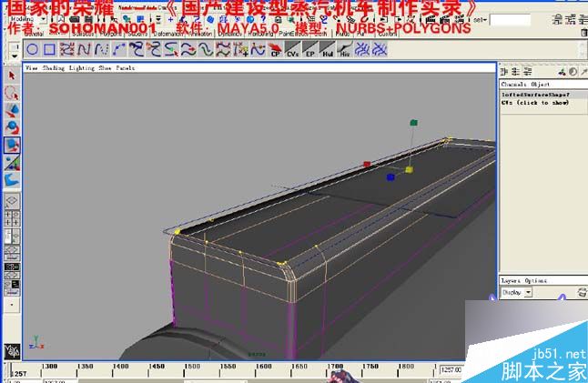Open the Object menu in channel box

coord(541,85)
